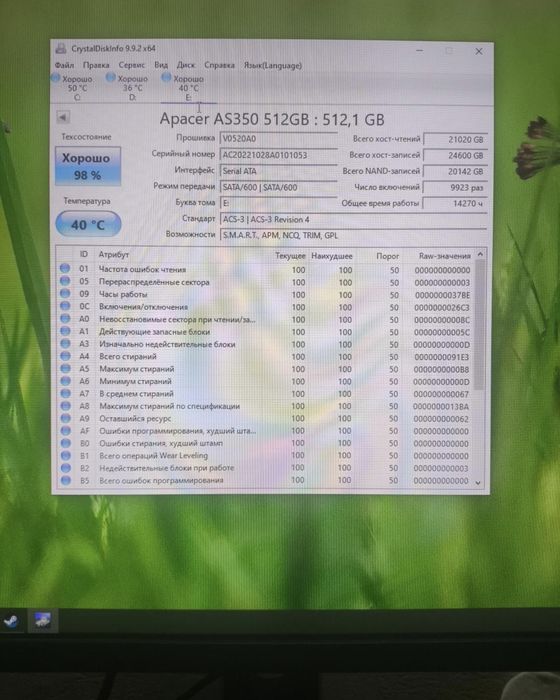Click the status icon for attribute B5
560x700 pixels.
65,480
